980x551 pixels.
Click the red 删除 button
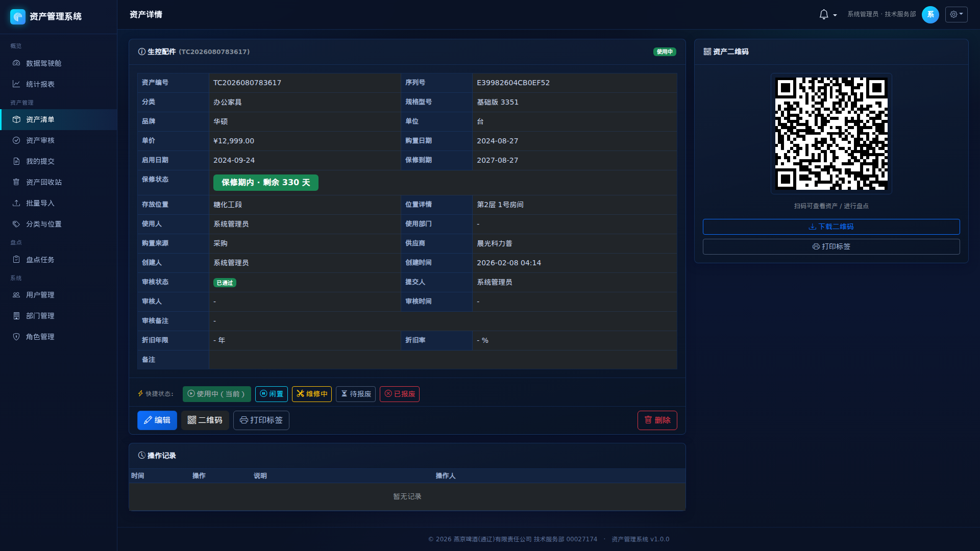657,420
